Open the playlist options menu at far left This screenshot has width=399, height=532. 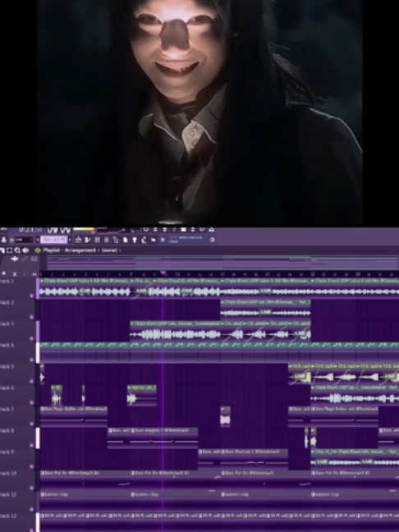(x=2, y=250)
